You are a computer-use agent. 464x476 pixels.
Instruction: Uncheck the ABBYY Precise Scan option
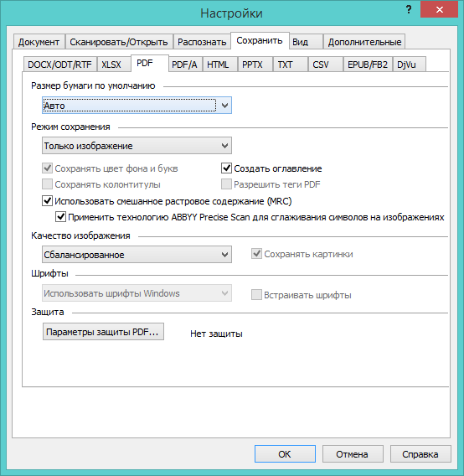click(60, 217)
